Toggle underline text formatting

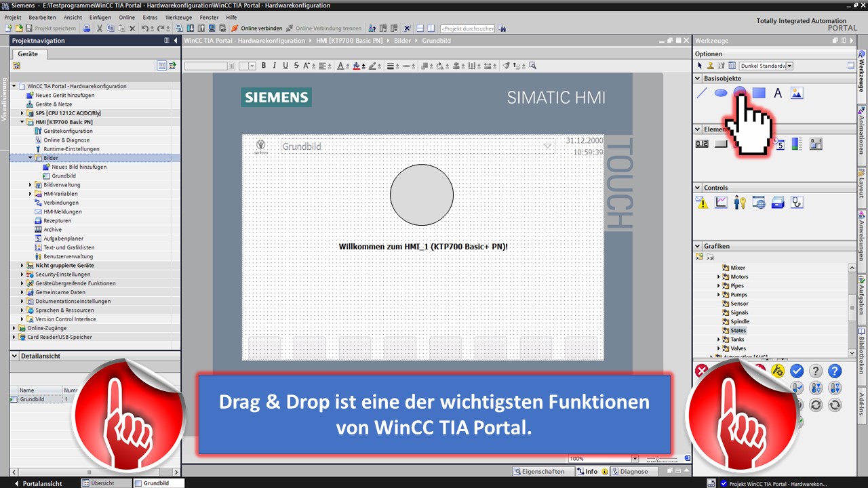285,66
